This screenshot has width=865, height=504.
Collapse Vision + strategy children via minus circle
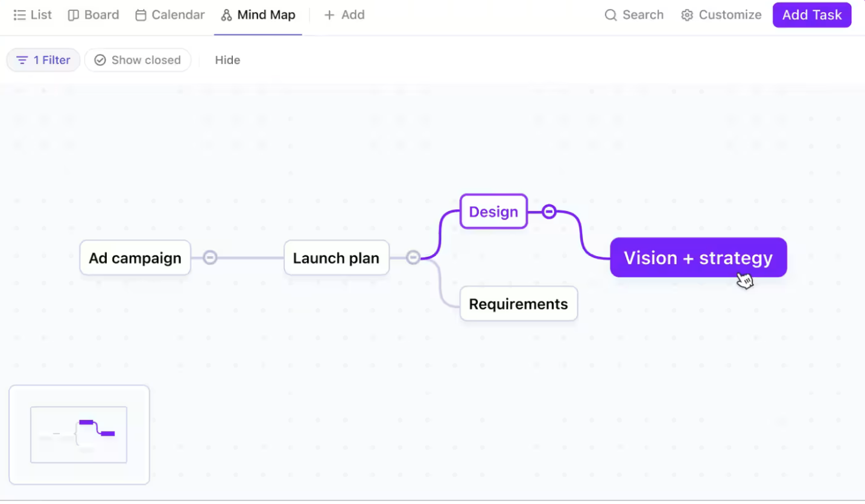click(x=548, y=211)
